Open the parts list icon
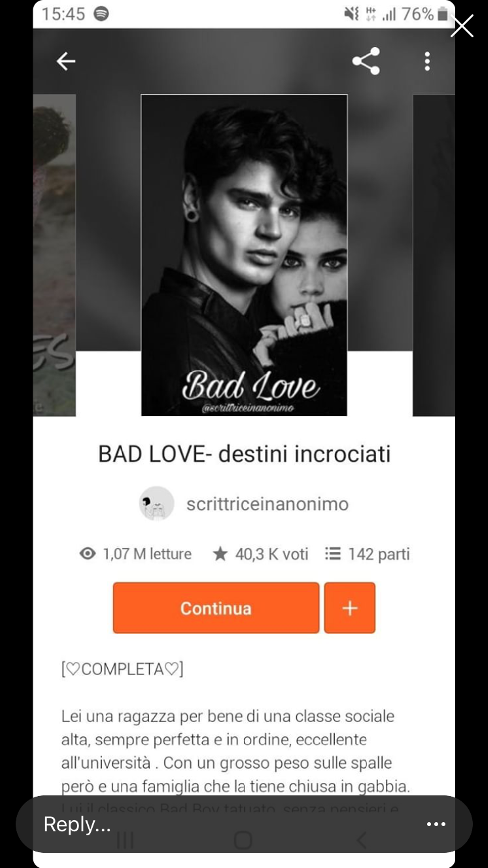 (x=333, y=553)
